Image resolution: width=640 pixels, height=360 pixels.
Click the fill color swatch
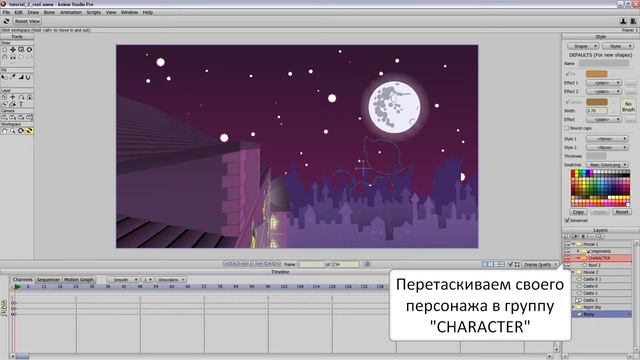(x=597, y=74)
